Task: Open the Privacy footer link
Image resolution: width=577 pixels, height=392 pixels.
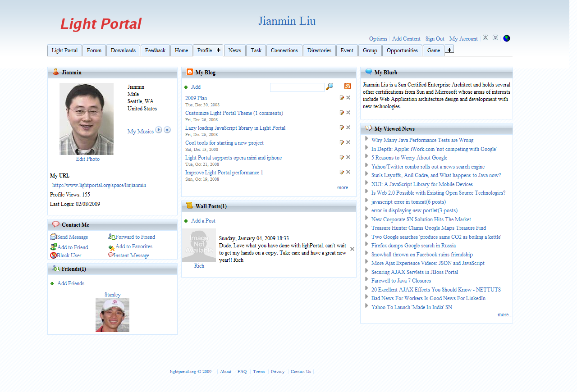Action: 278,372
